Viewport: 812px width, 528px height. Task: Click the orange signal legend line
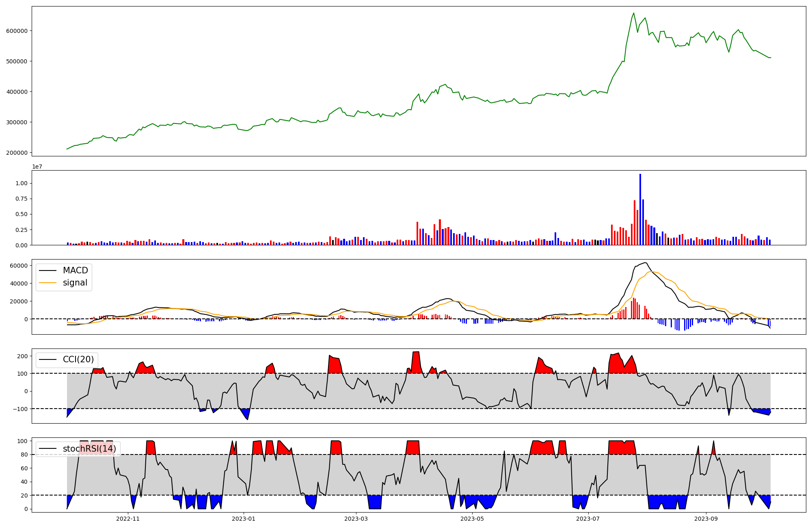(x=47, y=283)
